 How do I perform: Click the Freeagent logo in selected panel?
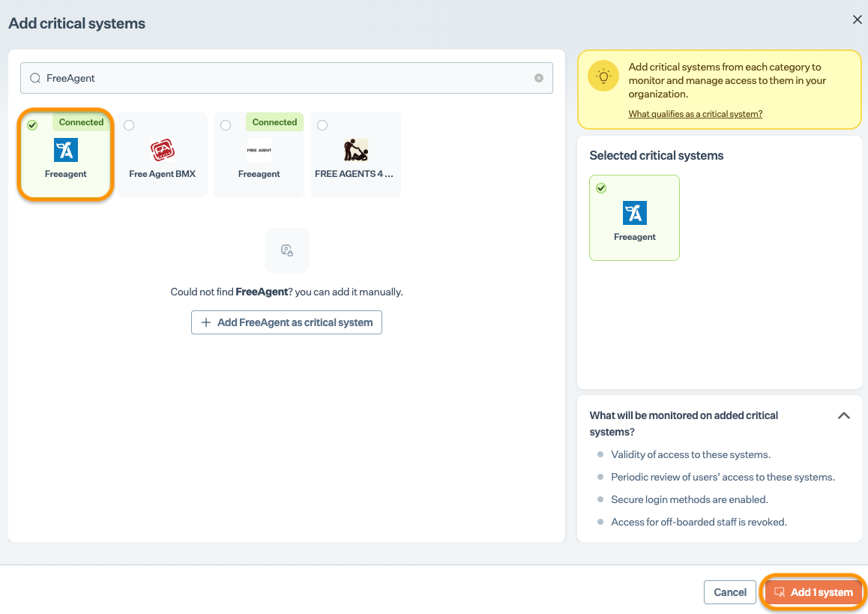point(634,213)
